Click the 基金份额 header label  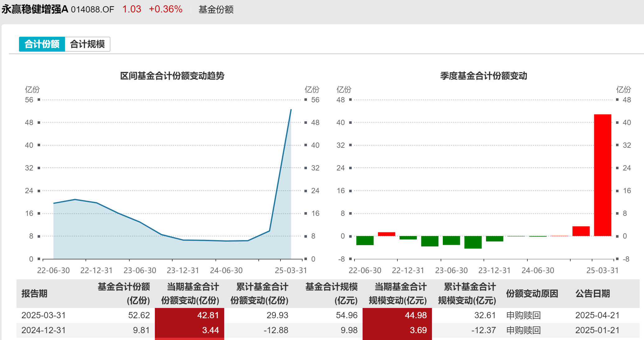216,9
